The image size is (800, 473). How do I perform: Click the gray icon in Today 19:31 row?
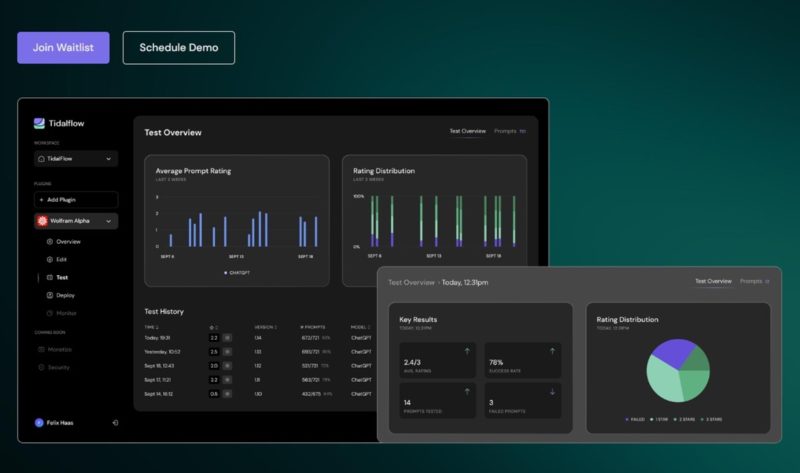pos(227,338)
